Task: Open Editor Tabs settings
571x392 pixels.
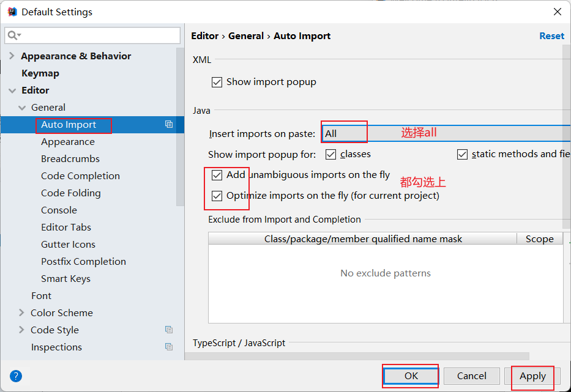Action: coord(66,227)
